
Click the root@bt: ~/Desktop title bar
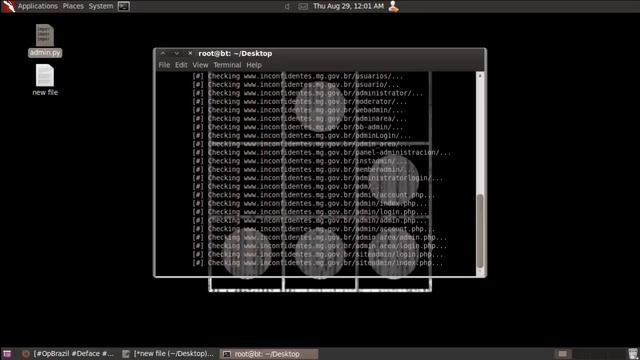(x=320, y=53)
